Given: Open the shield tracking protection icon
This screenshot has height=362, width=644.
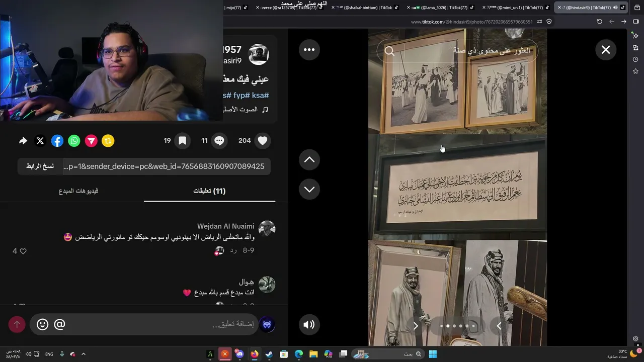Looking at the screenshot, I should 549,22.
